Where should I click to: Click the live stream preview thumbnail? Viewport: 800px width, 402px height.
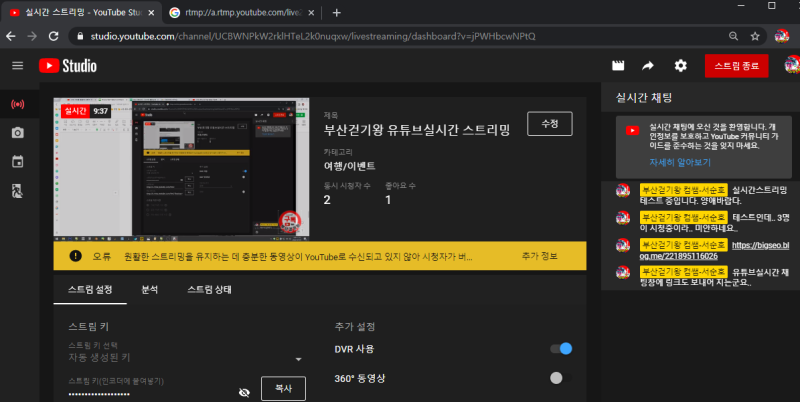point(181,169)
